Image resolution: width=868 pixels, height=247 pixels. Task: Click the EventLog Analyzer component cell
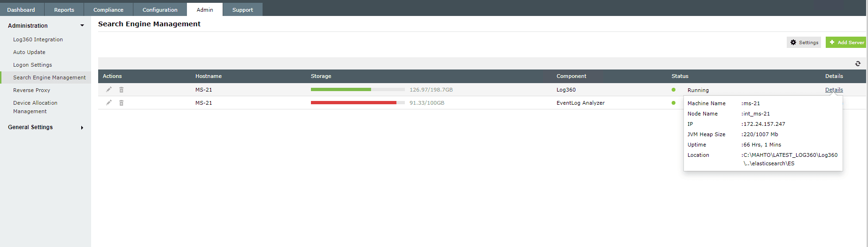click(581, 103)
